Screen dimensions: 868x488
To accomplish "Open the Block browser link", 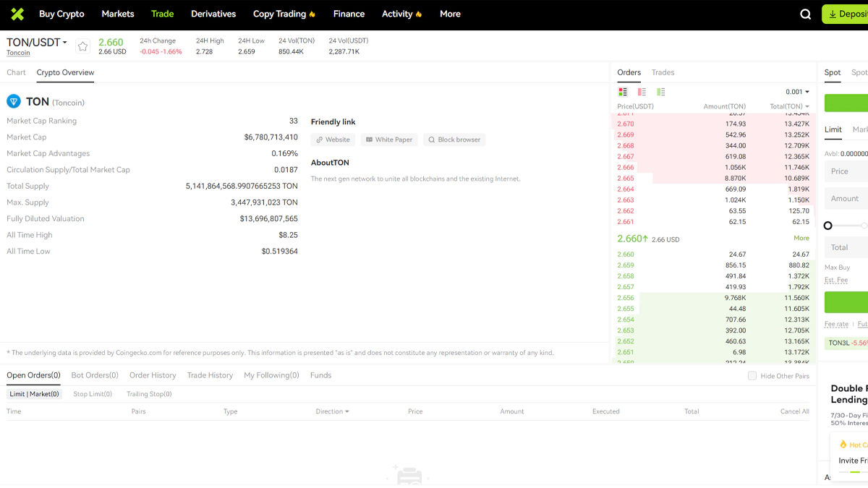I will click(x=454, y=140).
